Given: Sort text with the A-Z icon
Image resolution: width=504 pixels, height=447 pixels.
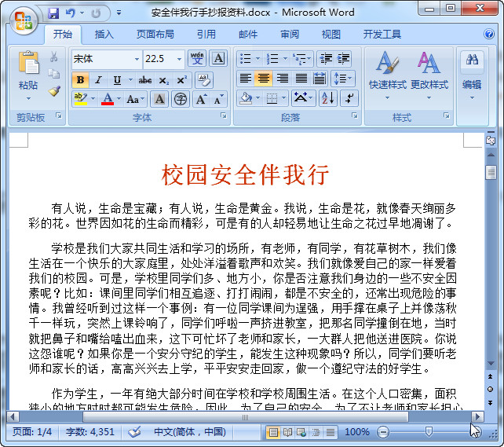Looking at the screenshot, I should pyautogui.click(x=328, y=97).
